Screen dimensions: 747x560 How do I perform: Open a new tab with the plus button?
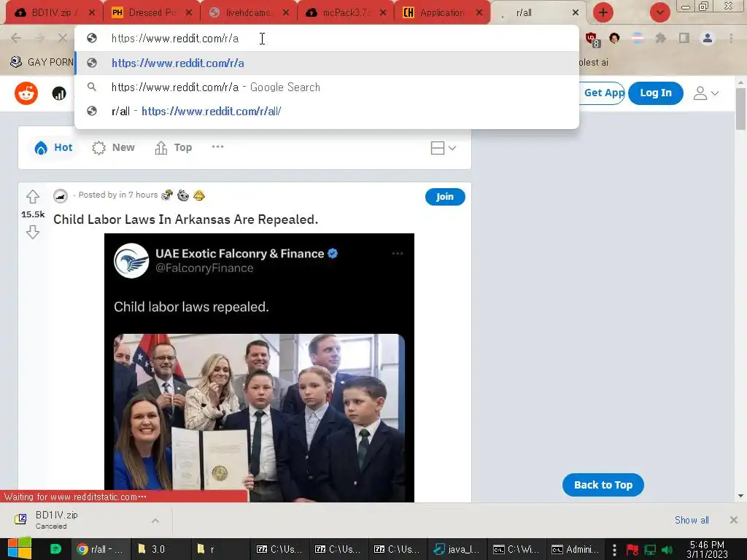[x=603, y=12]
